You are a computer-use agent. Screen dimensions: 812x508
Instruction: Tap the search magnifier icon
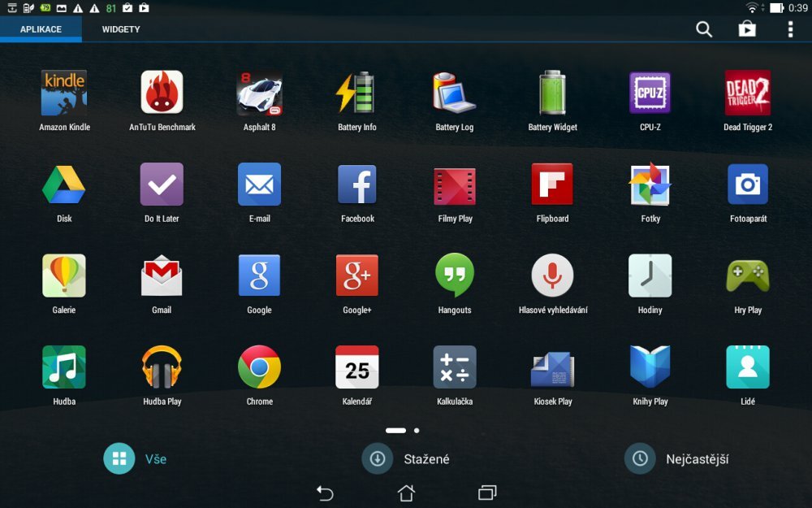tap(703, 28)
